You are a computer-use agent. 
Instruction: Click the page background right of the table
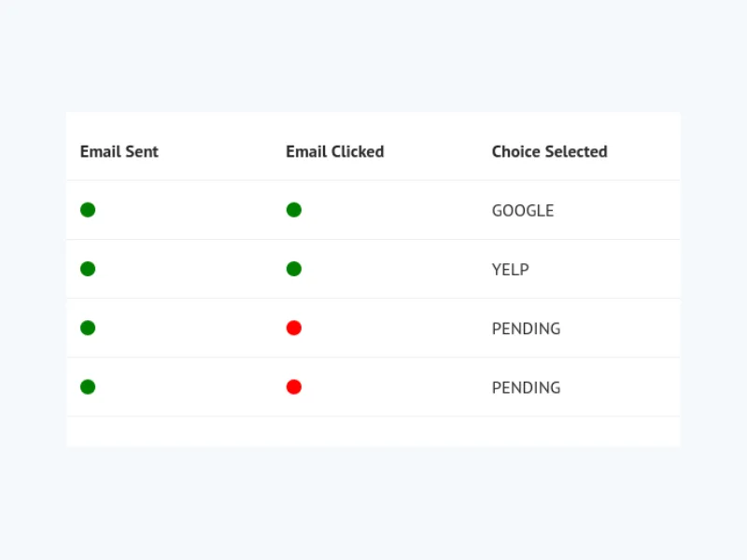coord(714,280)
